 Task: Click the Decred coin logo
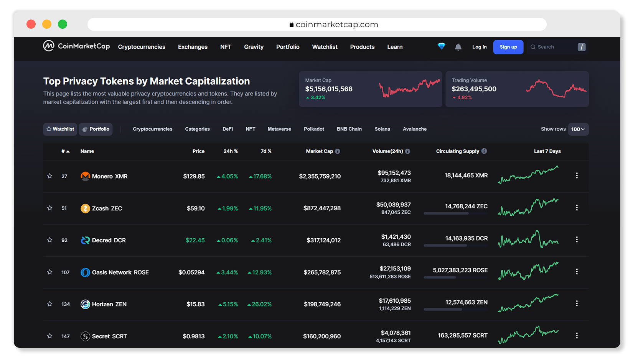click(85, 240)
